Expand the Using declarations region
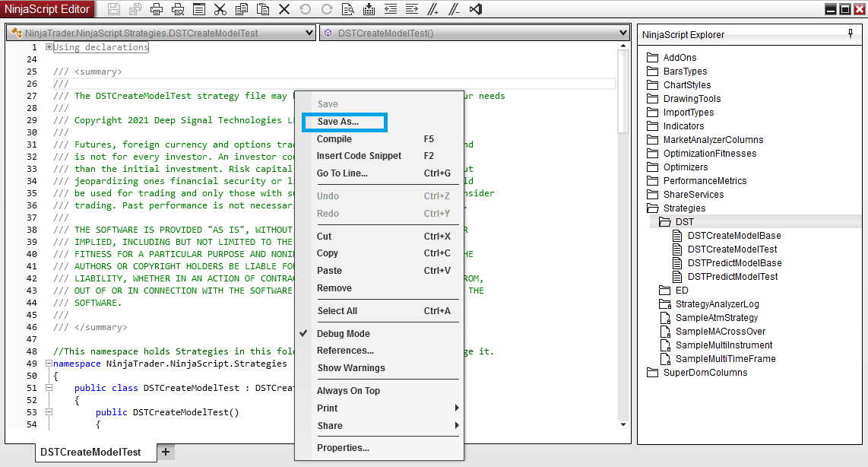 (49, 47)
